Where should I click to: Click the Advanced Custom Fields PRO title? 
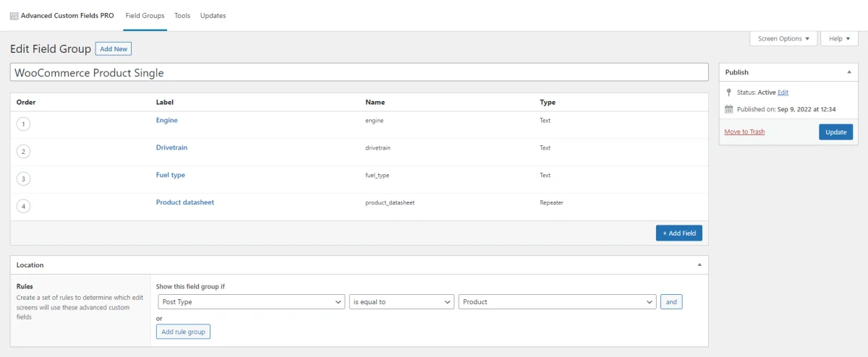pos(67,16)
